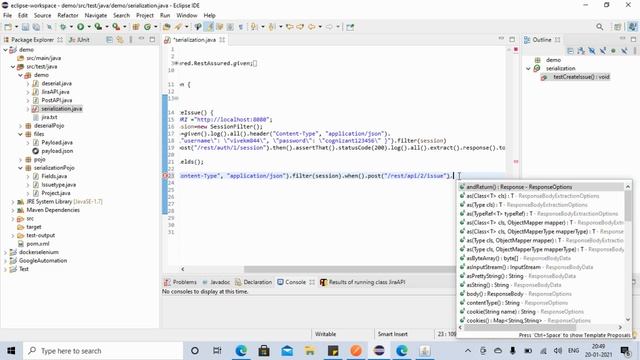The height and width of the screenshot is (360, 640).
Task: Collapse the serializationPojo package node
Action: (20, 168)
